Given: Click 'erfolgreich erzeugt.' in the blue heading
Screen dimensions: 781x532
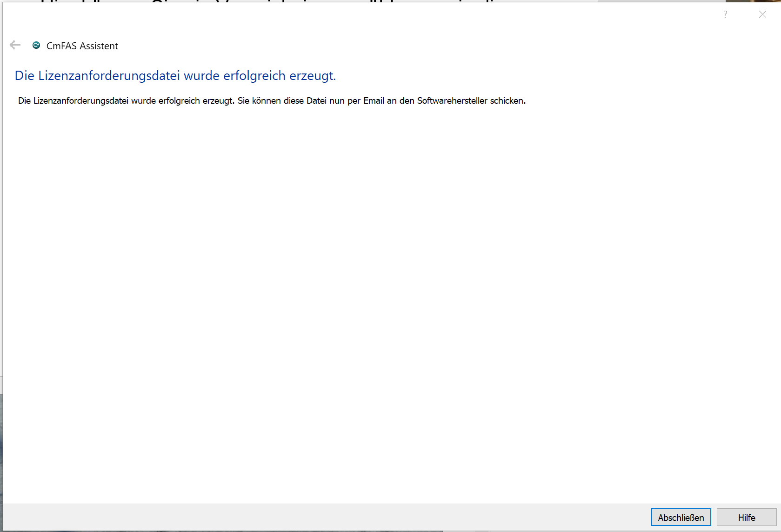Looking at the screenshot, I should pyautogui.click(x=279, y=76).
